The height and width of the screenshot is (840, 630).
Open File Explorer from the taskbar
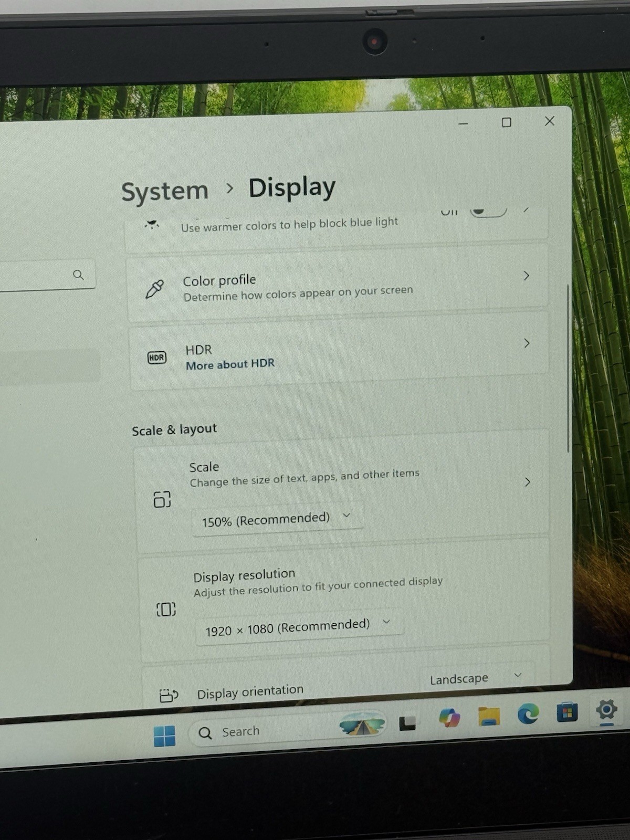[x=489, y=716]
